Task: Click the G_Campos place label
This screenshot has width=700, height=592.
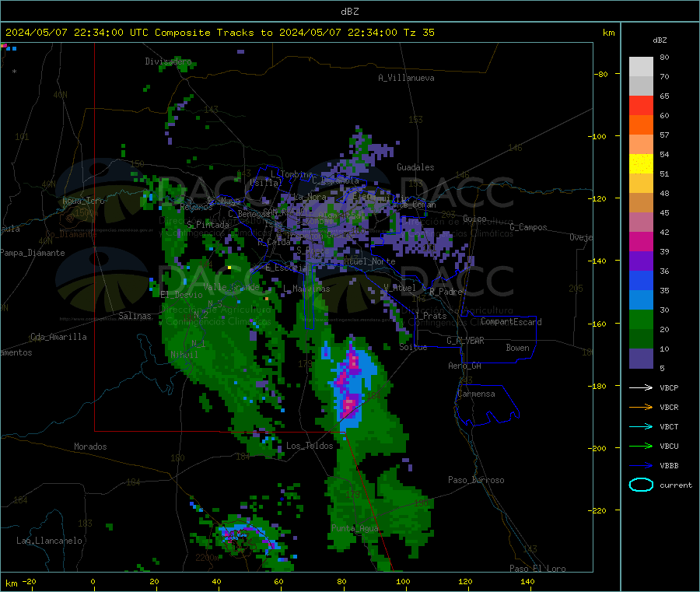Action: pyautogui.click(x=528, y=227)
